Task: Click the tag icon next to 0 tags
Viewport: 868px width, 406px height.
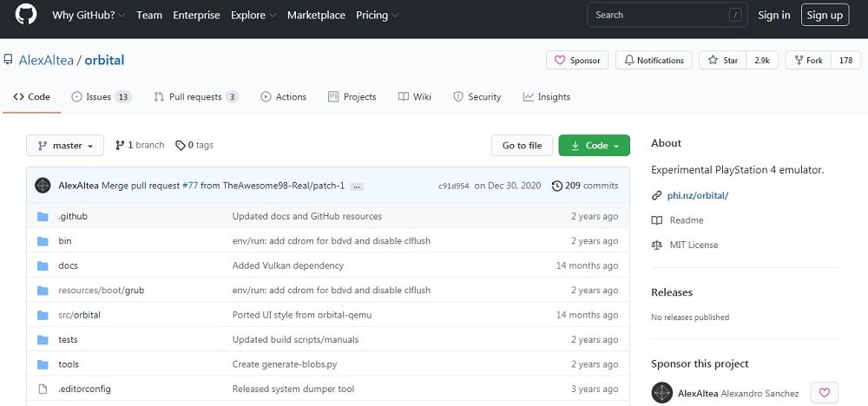Action: [x=180, y=146]
